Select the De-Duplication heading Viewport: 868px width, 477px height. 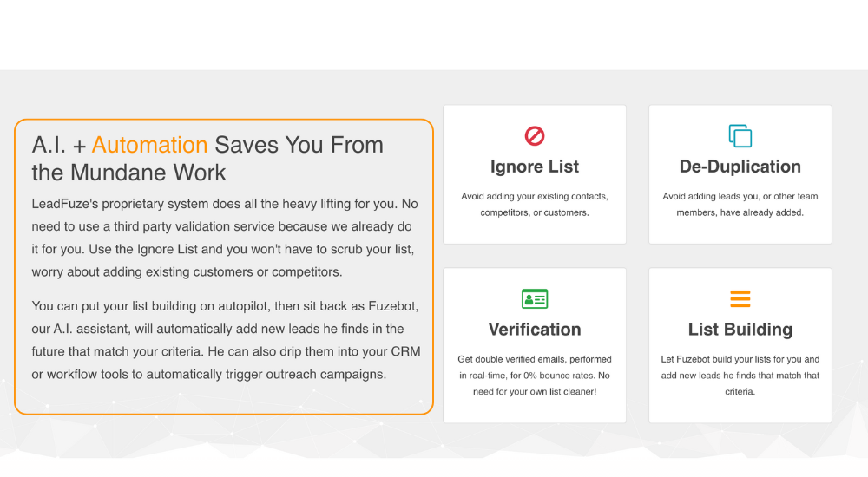point(740,167)
